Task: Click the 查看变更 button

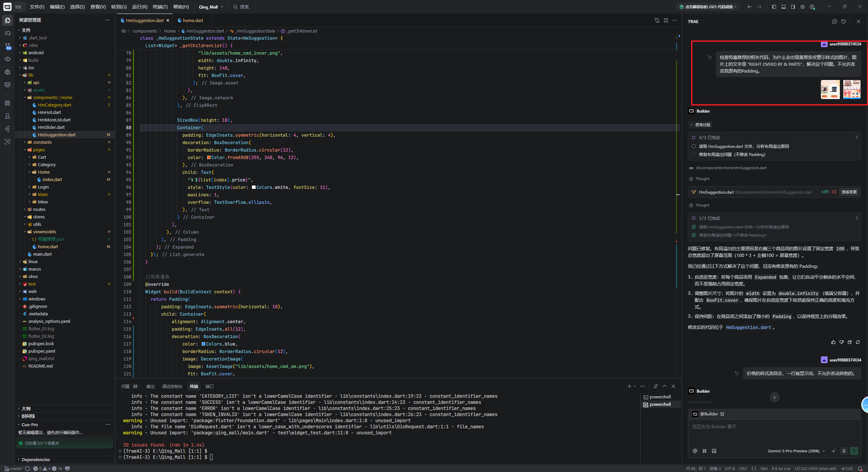Action: 849,192
